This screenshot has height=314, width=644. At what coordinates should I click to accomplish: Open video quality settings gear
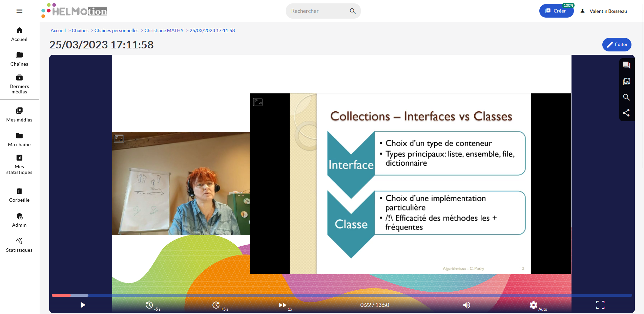pyautogui.click(x=533, y=305)
